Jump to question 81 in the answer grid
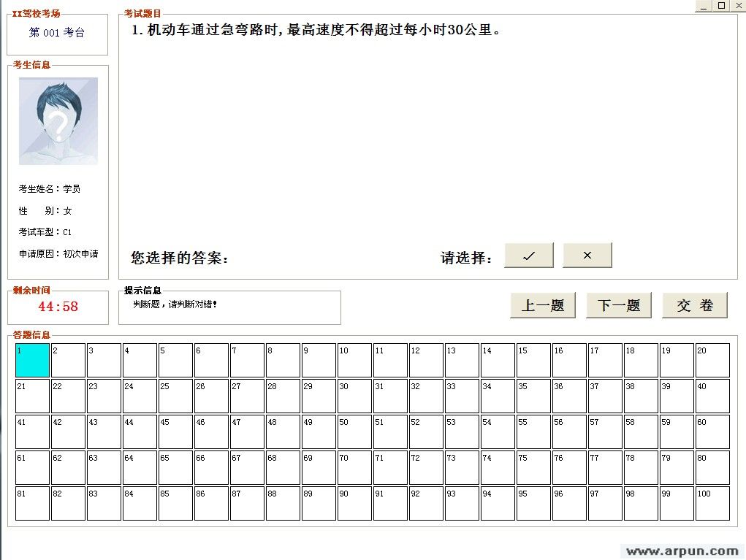Viewport: 746px width, 560px height. click(x=31, y=502)
